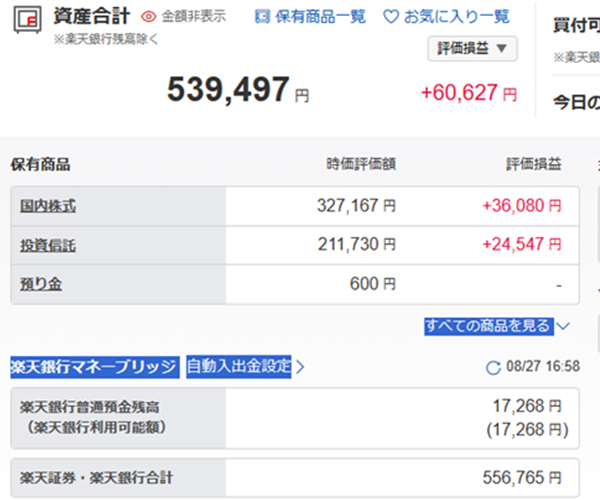Click the right arrow after 自動入出金設定
Viewport: 600px width, 500px height.
click(300, 367)
